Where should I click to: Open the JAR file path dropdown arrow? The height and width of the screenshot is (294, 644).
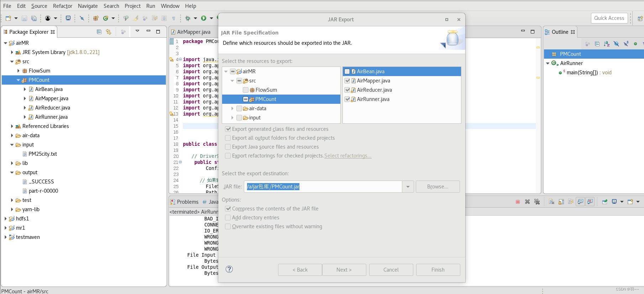pos(408,187)
